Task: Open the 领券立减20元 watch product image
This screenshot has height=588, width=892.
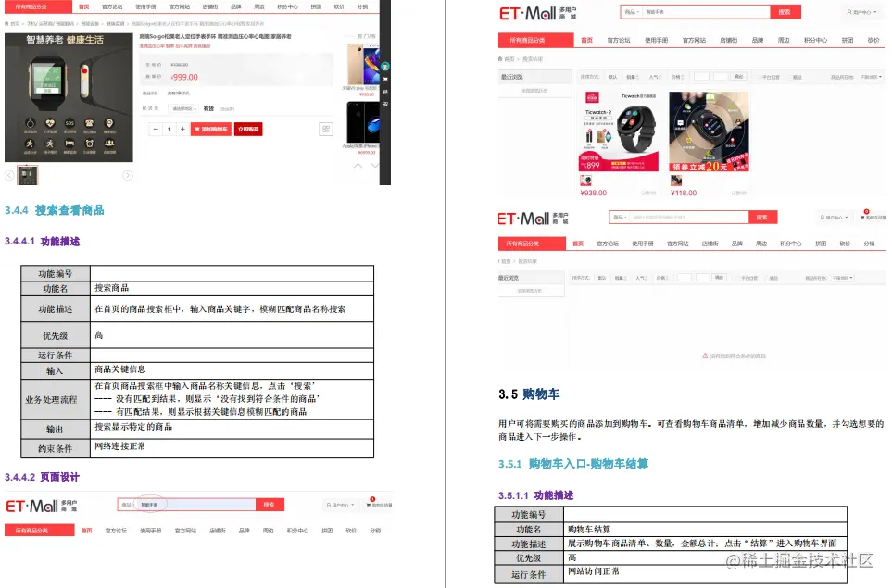Action: point(709,131)
